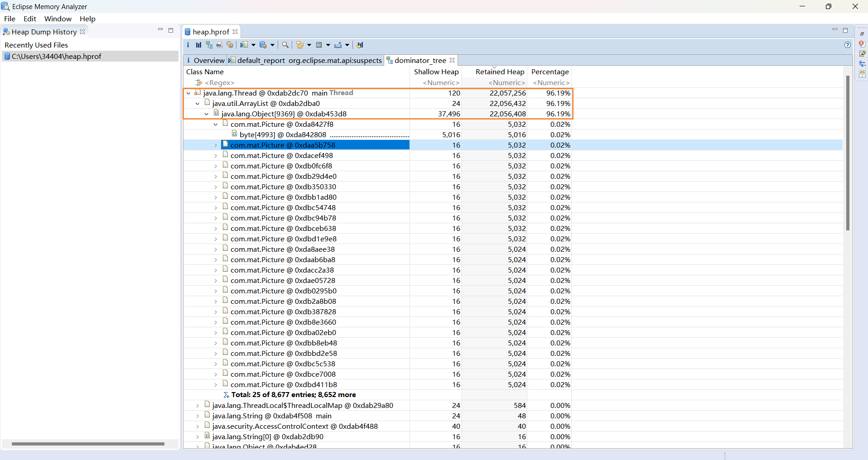This screenshot has height=460, width=868.
Task: Click compare to another heap dump icon
Action: (360, 45)
